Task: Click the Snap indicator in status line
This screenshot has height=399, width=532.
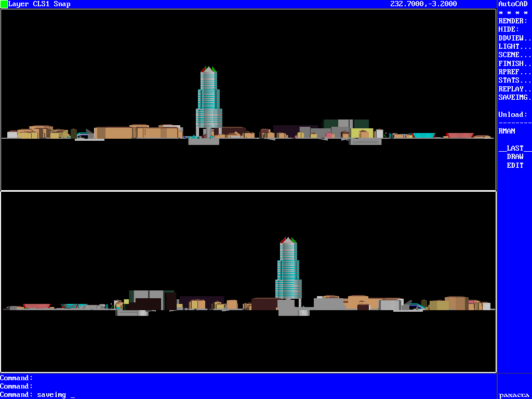Action: tap(61, 4)
